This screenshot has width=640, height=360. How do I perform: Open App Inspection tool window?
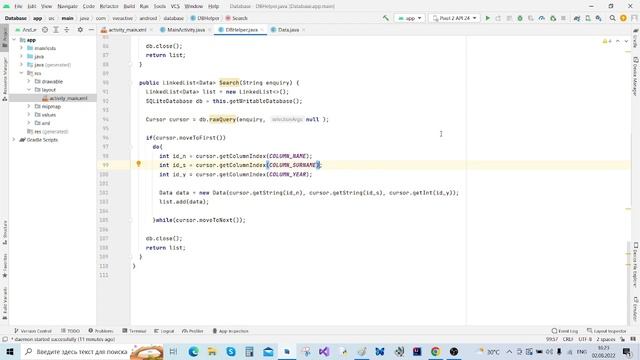click(x=231, y=331)
